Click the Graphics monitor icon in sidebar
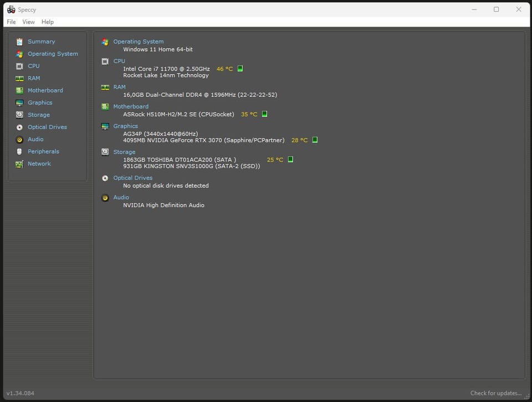Screen dimensions: 532x402 [19, 102]
